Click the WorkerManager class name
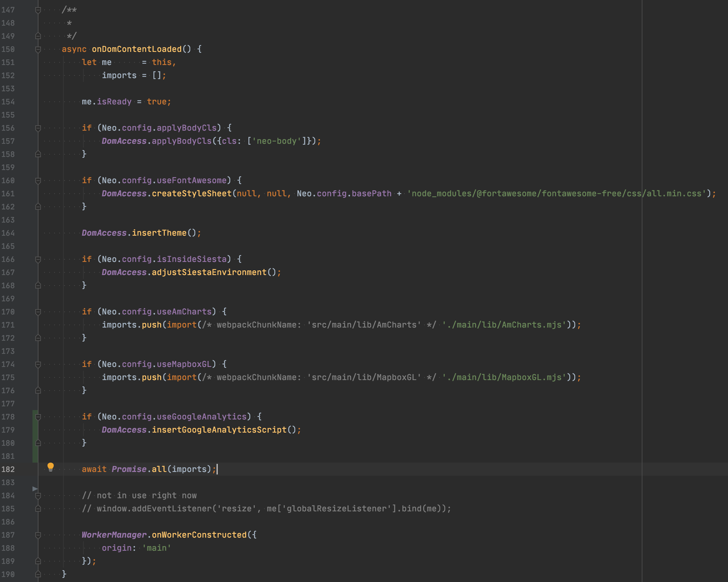 pyautogui.click(x=114, y=535)
